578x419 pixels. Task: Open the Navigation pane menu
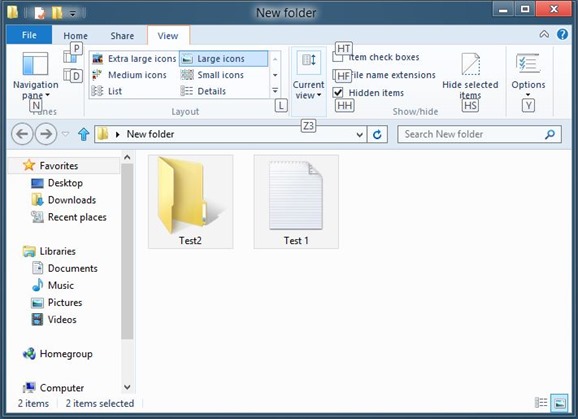tap(35, 76)
